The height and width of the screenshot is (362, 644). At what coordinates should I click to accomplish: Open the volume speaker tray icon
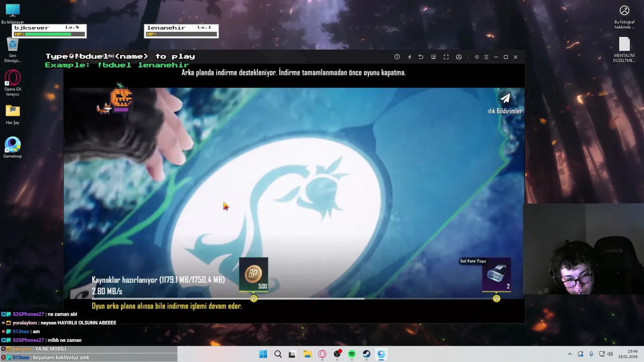(610, 354)
